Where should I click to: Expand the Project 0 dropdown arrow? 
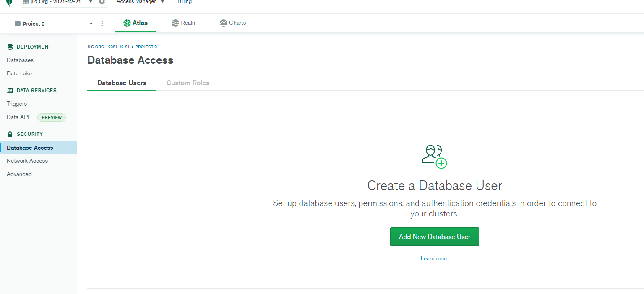[x=91, y=24]
